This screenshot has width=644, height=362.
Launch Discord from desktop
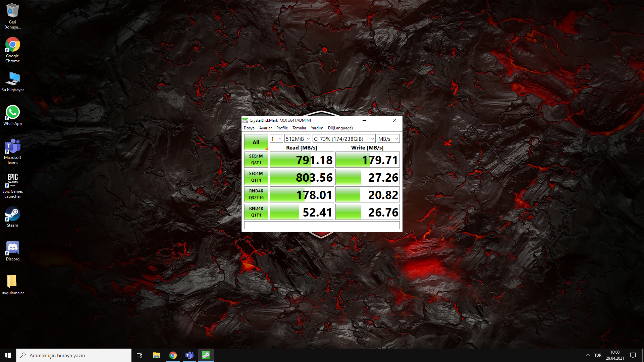[x=12, y=248]
